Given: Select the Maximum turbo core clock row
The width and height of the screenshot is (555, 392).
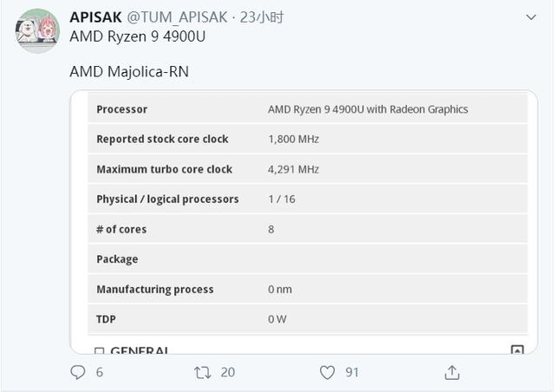Looking at the screenshot, I should 308,169.
